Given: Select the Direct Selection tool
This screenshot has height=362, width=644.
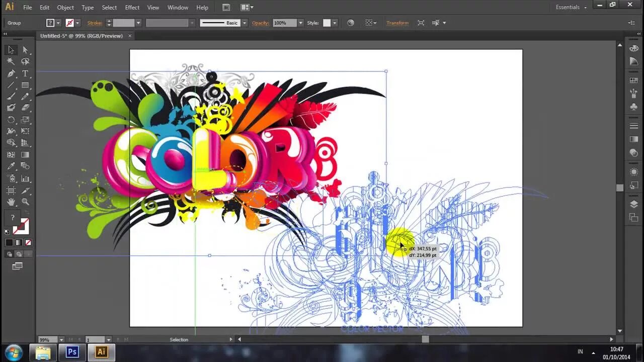Looking at the screenshot, I should click(x=24, y=50).
